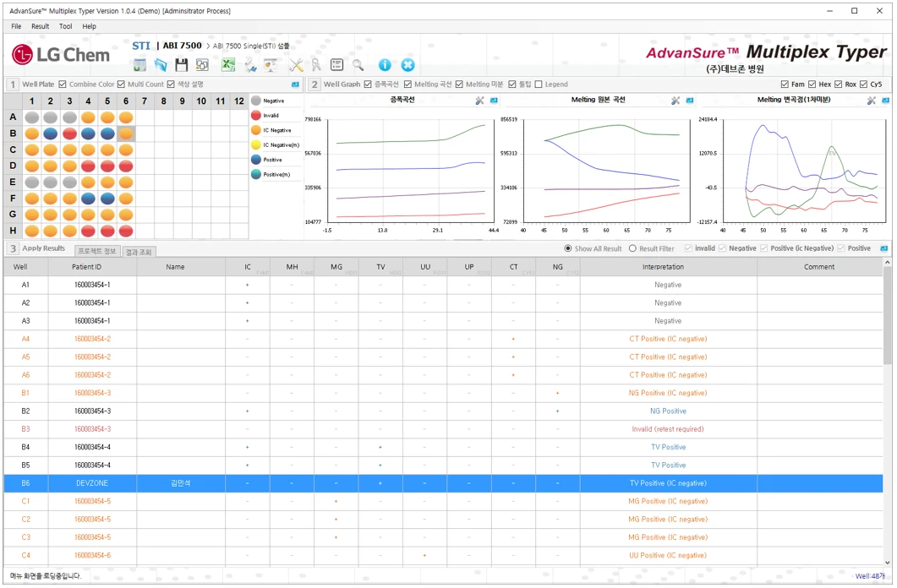Click the Apply Results panel blue expand icon

pos(884,248)
